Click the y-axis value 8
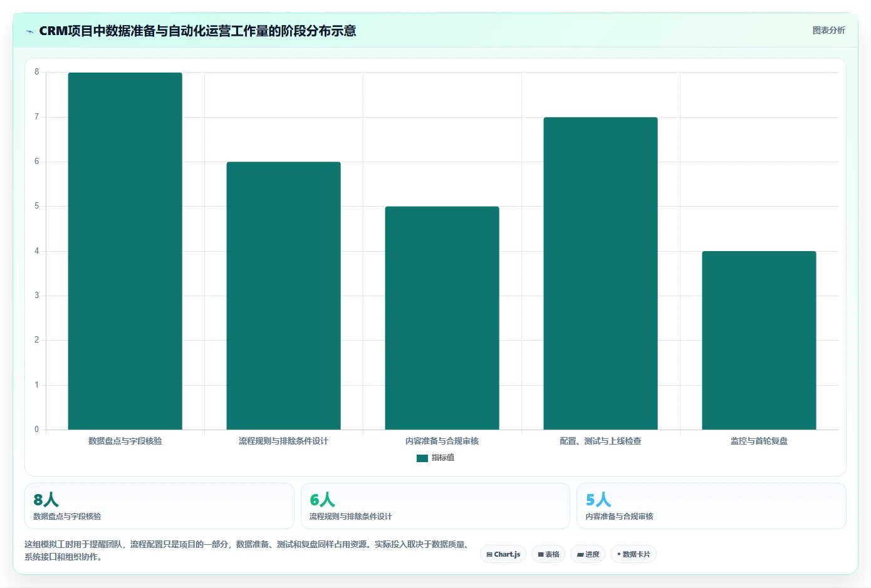Screen dimensions: 871x588 (36, 72)
